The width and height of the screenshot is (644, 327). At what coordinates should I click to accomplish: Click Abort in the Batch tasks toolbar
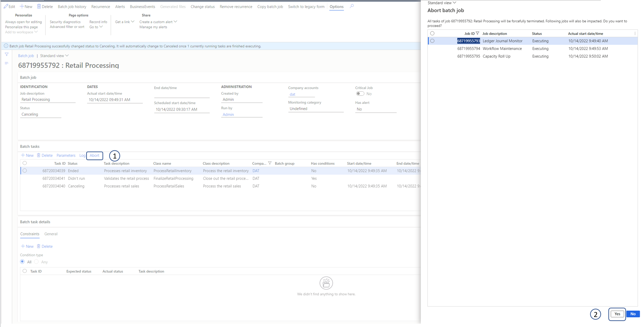tap(95, 155)
